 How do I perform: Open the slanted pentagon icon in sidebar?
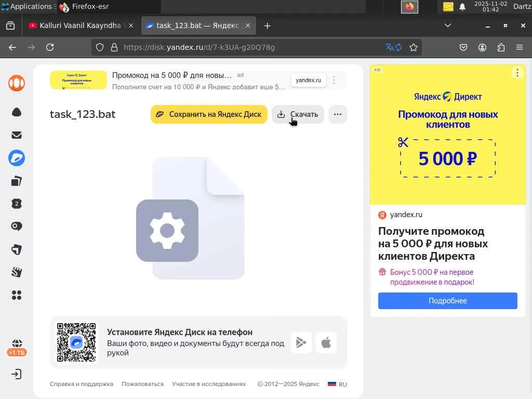17,250
